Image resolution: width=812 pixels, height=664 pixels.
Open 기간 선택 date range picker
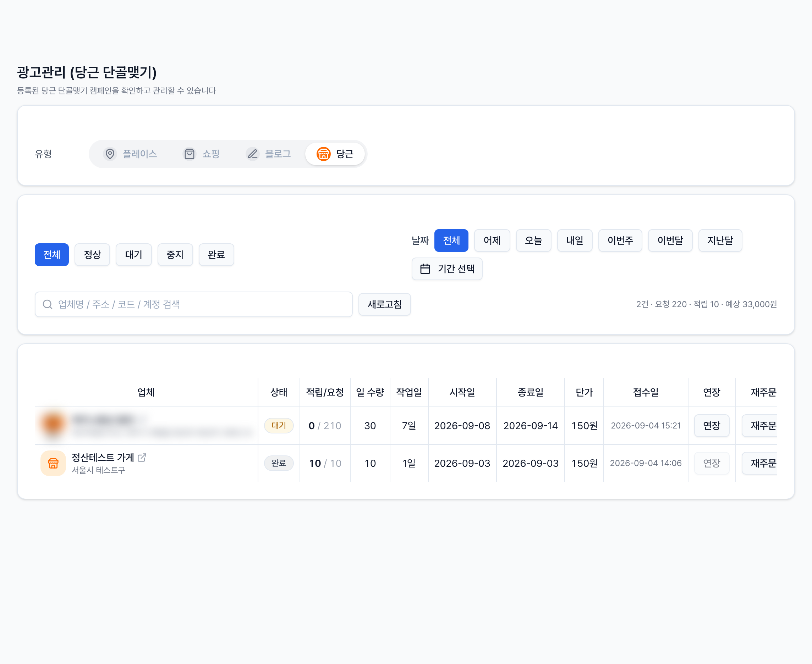447,269
